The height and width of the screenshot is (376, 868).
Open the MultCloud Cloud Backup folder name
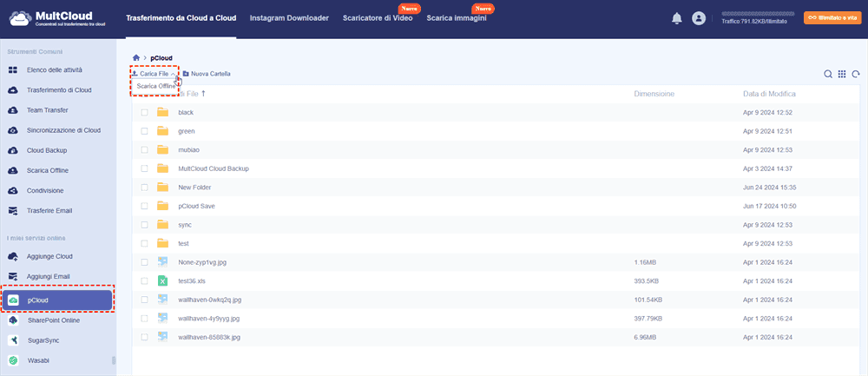(x=214, y=168)
